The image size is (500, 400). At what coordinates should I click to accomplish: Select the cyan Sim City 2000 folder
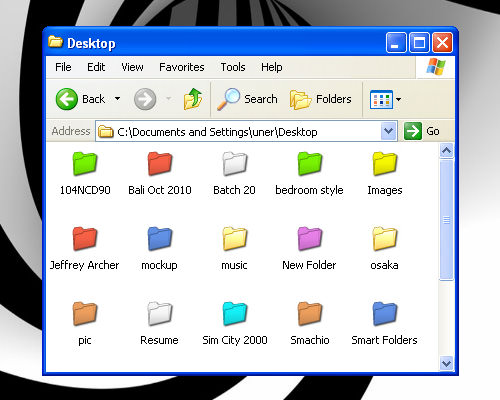pos(235,314)
